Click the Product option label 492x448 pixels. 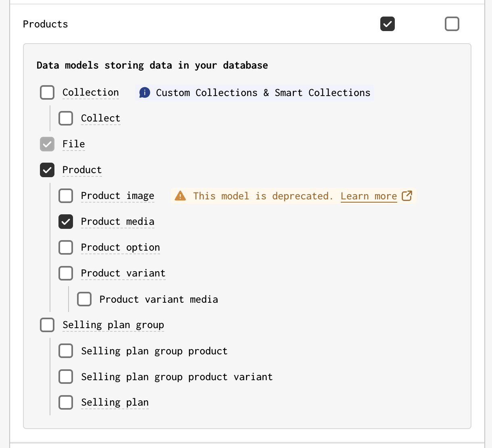pyautogui.click(x=121, y=247)
